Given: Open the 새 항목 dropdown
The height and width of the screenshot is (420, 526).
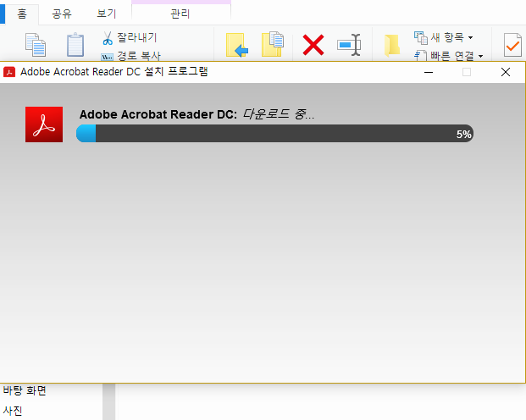Looking at the screenshot, I should (444, 37).
